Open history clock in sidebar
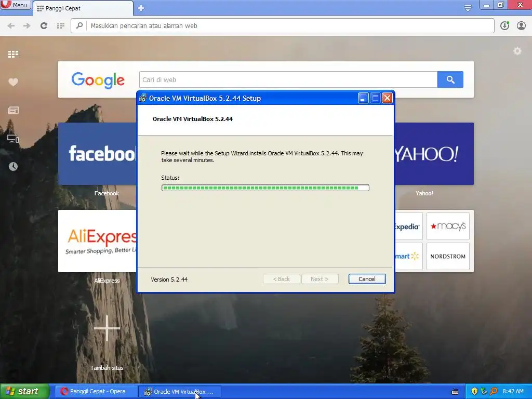The width and height of the screenshot is (532, 399). [x=13, y=166]
